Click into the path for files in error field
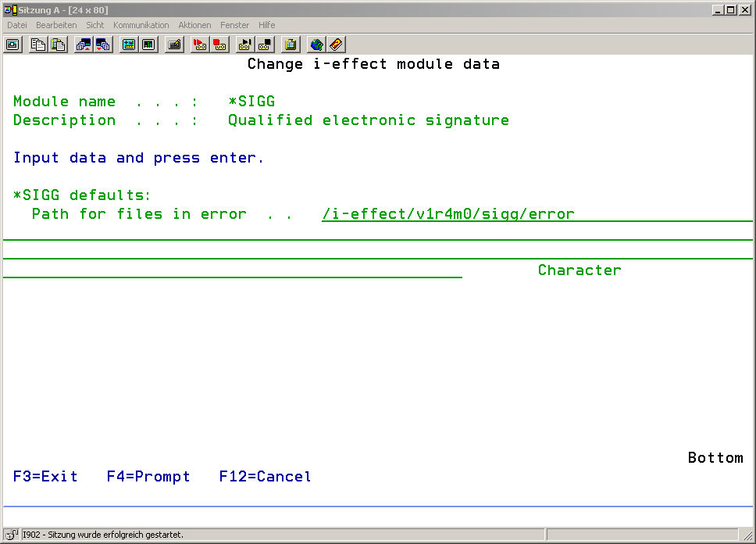Viewport: 756px width, 544px height. (x=448, y=214)
